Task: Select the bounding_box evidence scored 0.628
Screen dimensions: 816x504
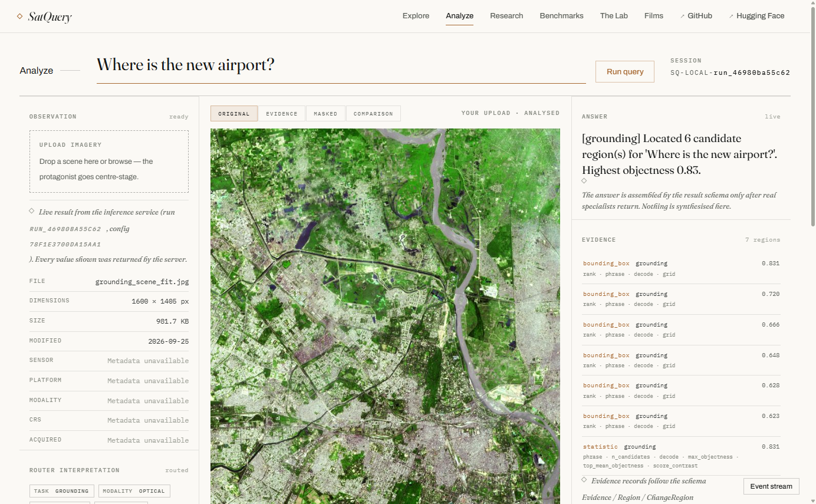Action: click(681, 391)
